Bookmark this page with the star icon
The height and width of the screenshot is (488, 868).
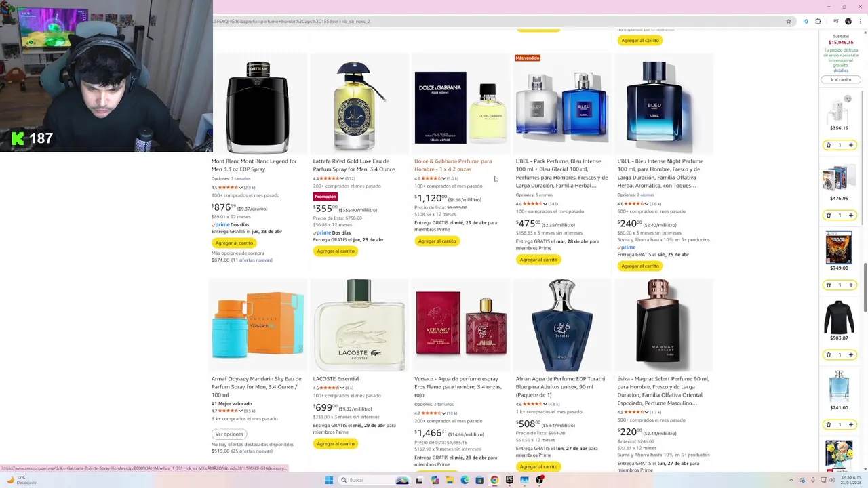click(788, 21)
